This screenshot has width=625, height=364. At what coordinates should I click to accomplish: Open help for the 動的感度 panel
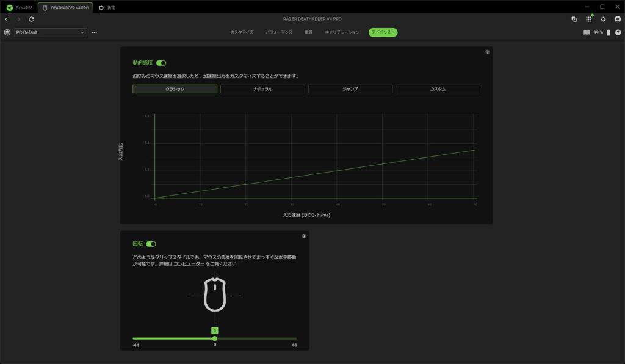tap(487, 52)
